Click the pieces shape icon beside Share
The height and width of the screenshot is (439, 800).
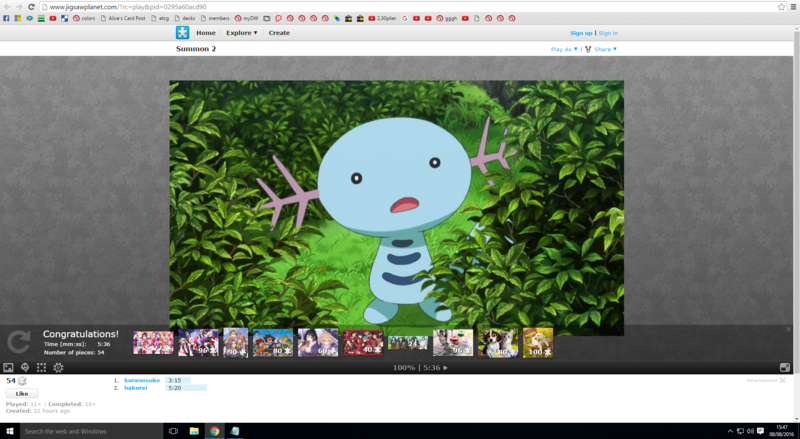point(588,50)
